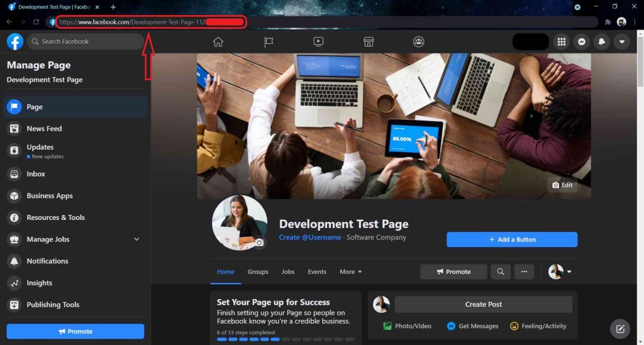644x345 pixels.
Task: Open the Watch video icon in top navigation
Action: 318,41
